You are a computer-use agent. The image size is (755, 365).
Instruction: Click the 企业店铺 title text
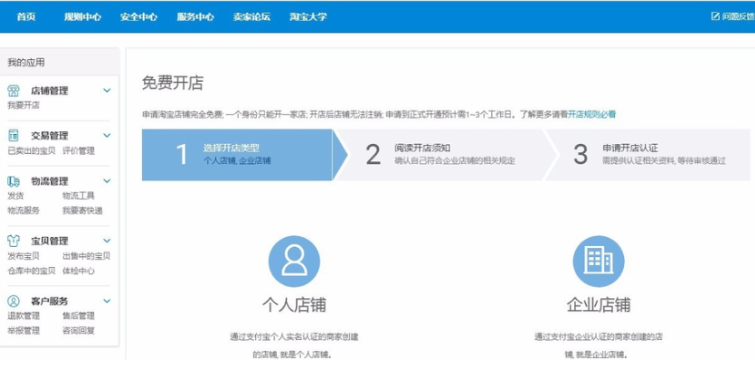coord(599,305)
